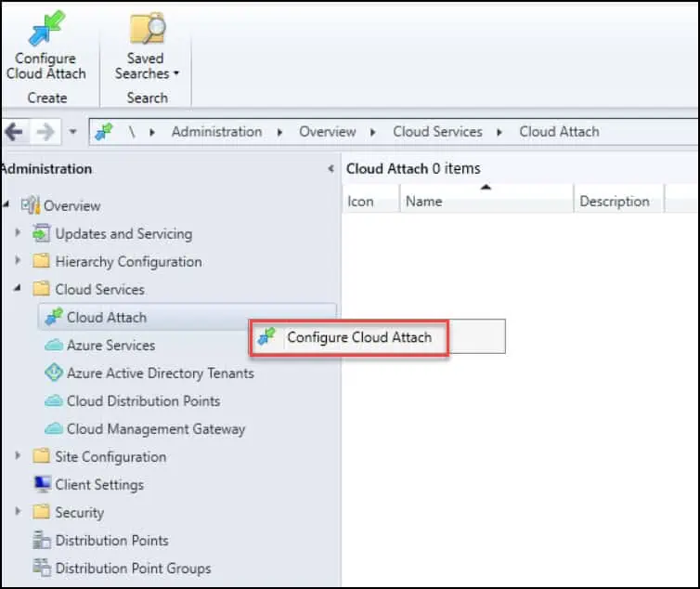Select Azure Active Directory Tenants label
Viewport: 700px width, 589px height.
coord(161,373)
